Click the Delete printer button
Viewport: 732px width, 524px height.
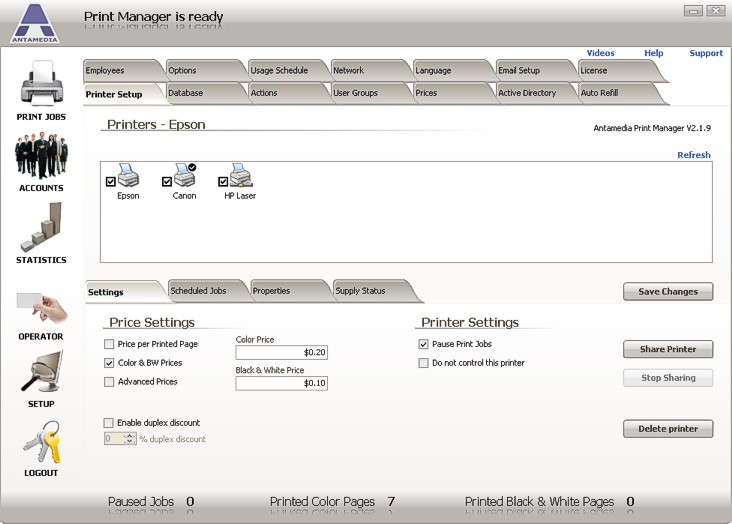point(668,429)
